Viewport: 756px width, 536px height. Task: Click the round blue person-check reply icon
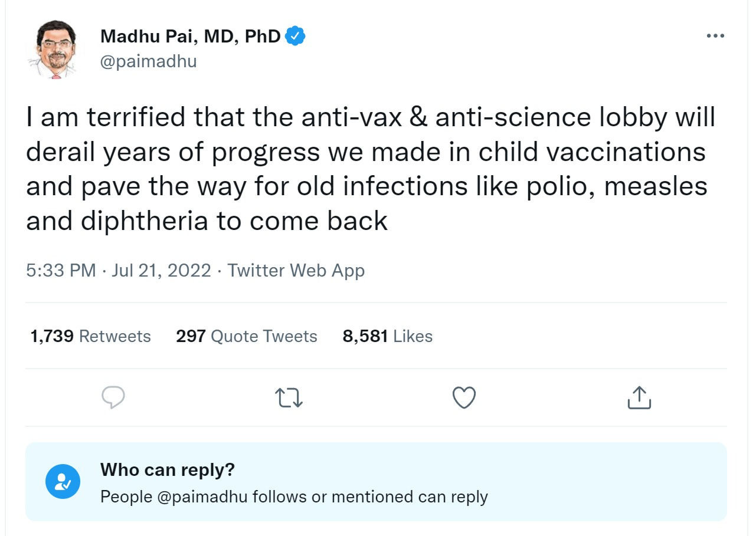click(63, 482)
